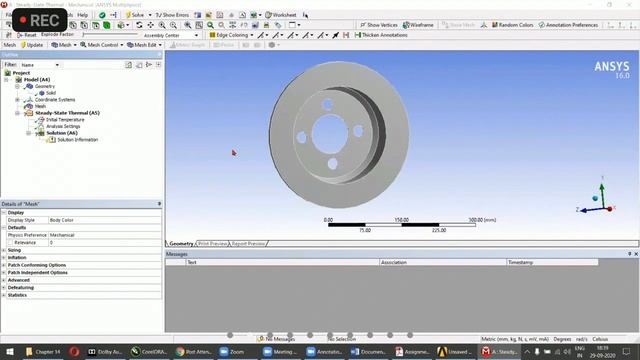Adjust the Explode Factor slider
Viewport: 640px width, 360px height.
click(110, 35)
